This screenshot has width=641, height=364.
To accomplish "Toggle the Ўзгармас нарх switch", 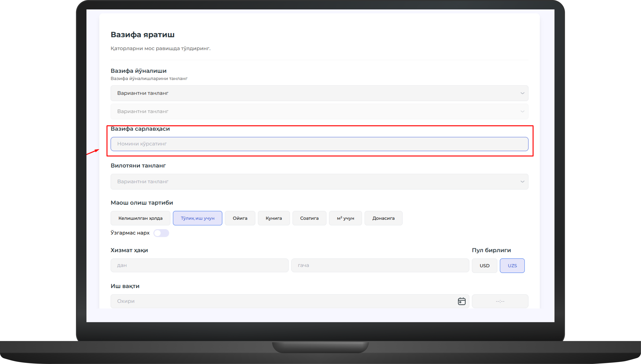I will click(x=161, y=233).
